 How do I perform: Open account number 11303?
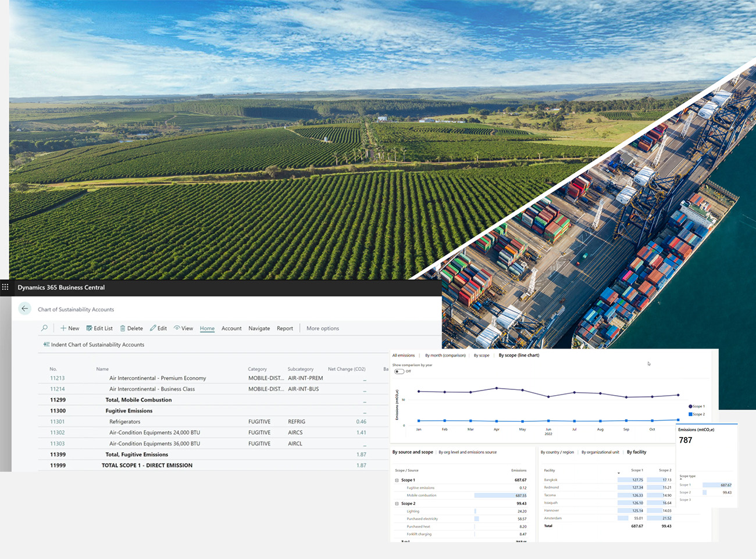pyautogui.click(x=57, y=444)
